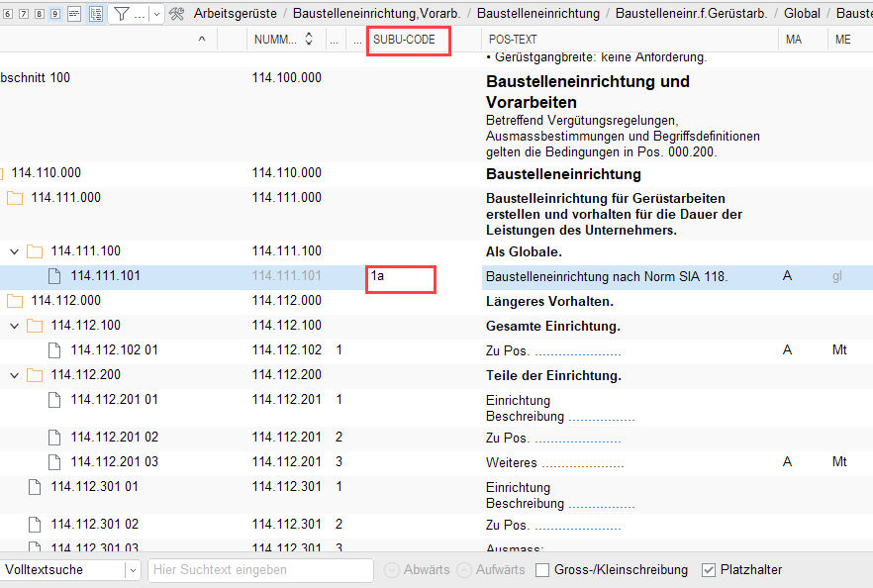Set outline depth to level 9
Viewport: 873px width, 588px height.
[x=55, y=14]
